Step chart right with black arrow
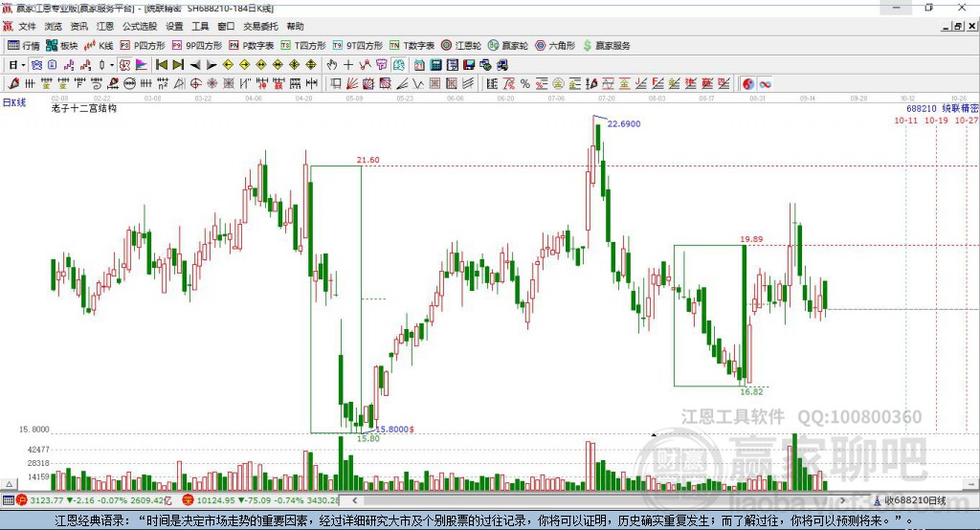980x530 pixels. click(x=212, y=65)
